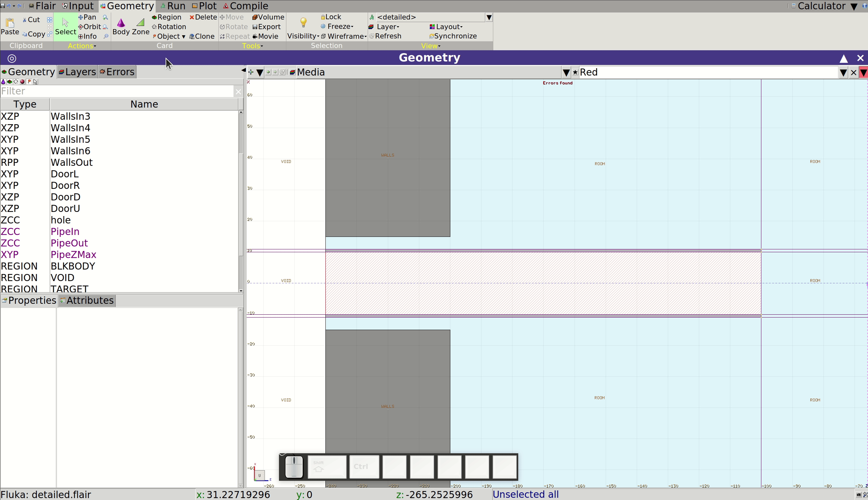Switch to the Run ribbon tab
This screenshot has width=868, height=500.
[x=173, y=6]
